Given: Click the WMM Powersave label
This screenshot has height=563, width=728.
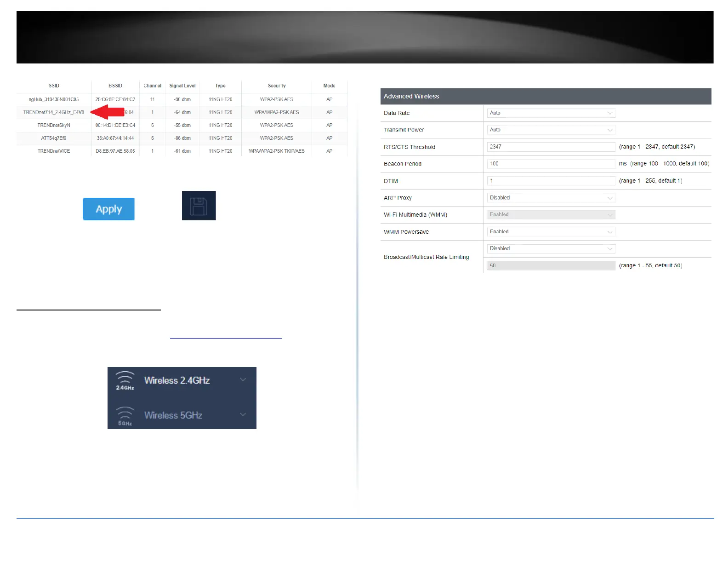Looking at the screenshot, I should pos(406,232).
